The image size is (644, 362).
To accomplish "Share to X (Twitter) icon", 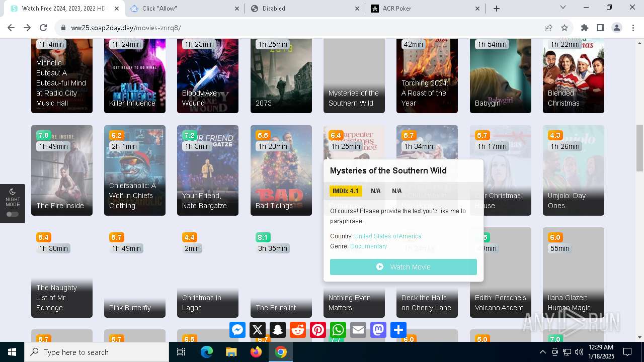I will click(x=258, y=330).
